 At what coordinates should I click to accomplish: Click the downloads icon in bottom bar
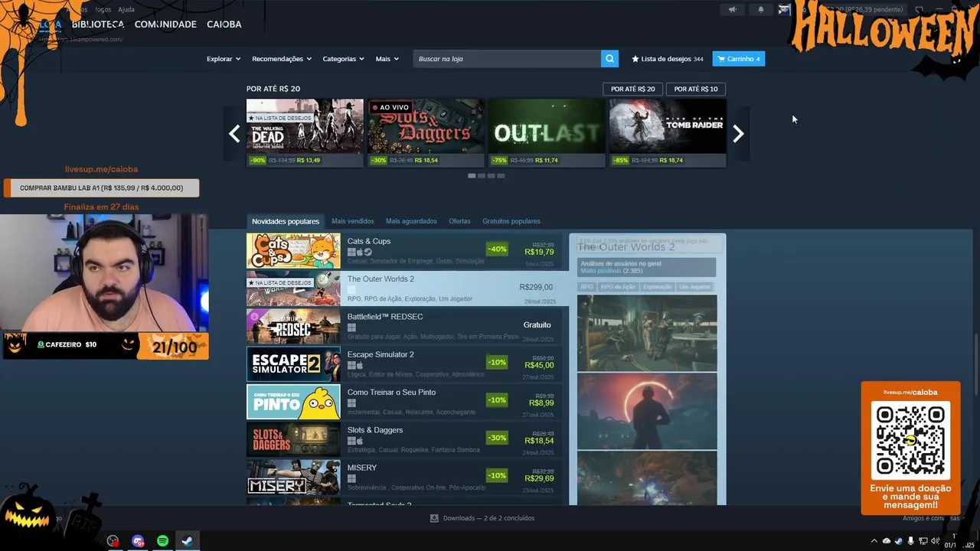coord(434,518)
